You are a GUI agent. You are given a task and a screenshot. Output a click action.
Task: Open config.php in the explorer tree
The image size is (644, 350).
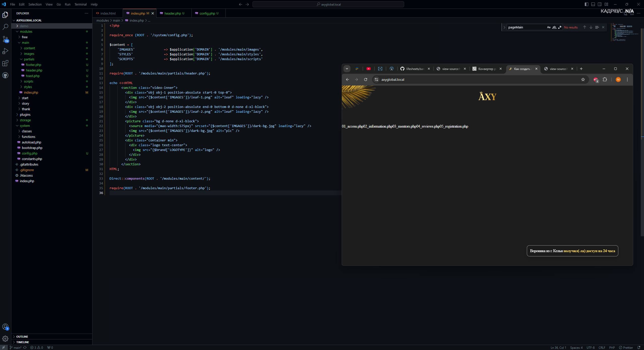click(29, 153)
